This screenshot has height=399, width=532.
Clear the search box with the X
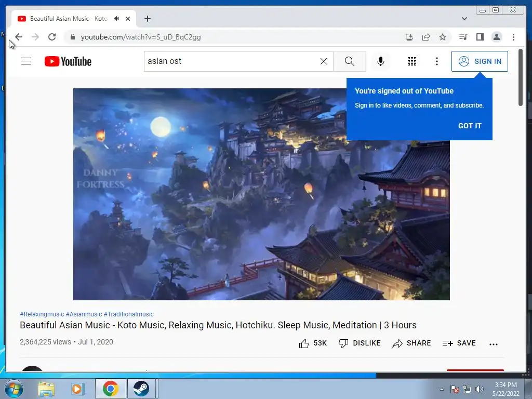coord(324,61)
